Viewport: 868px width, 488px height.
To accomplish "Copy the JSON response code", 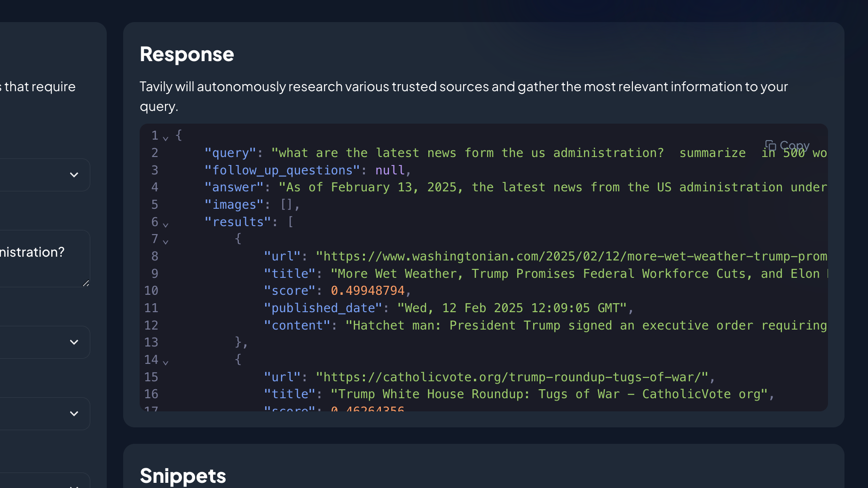I will [787, 146].
